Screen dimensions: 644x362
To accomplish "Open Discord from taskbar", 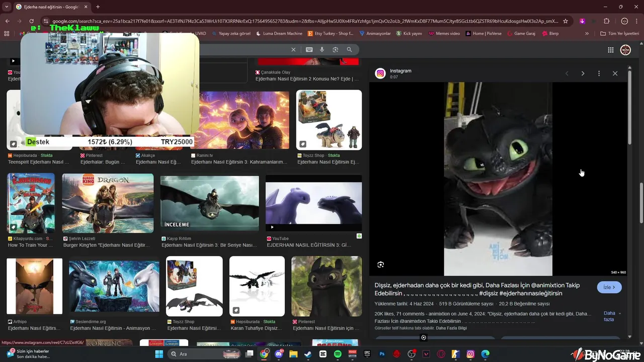I will 279,354.
